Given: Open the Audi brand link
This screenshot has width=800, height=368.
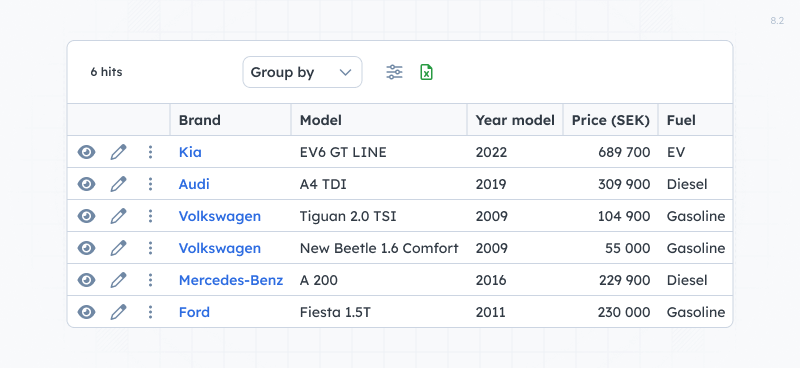Looking at the screenshot, I should point(194,184).
